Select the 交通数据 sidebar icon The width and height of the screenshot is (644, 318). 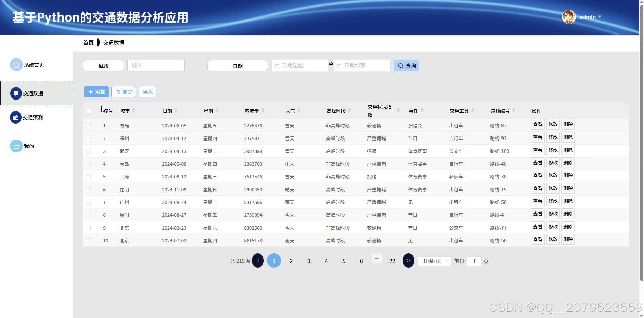pyautogui.click(x=16, y=93)
